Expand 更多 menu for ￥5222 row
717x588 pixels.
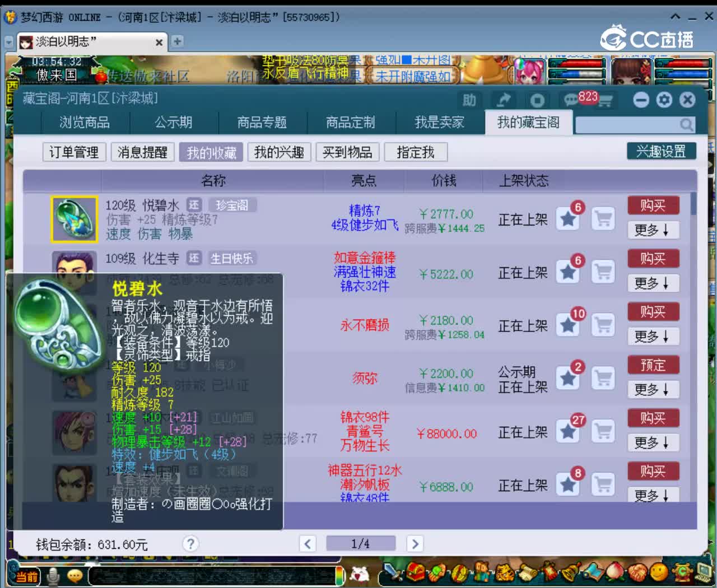click(x=653, y=283)
